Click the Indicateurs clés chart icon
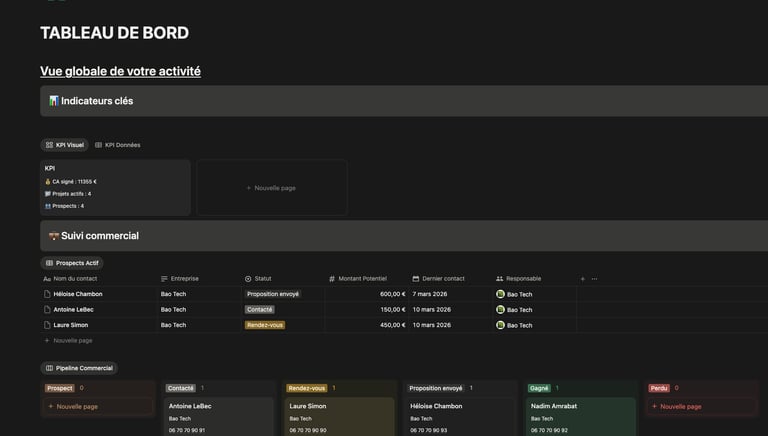The width and height of the screenshot is (768, 436). [54, 101]
